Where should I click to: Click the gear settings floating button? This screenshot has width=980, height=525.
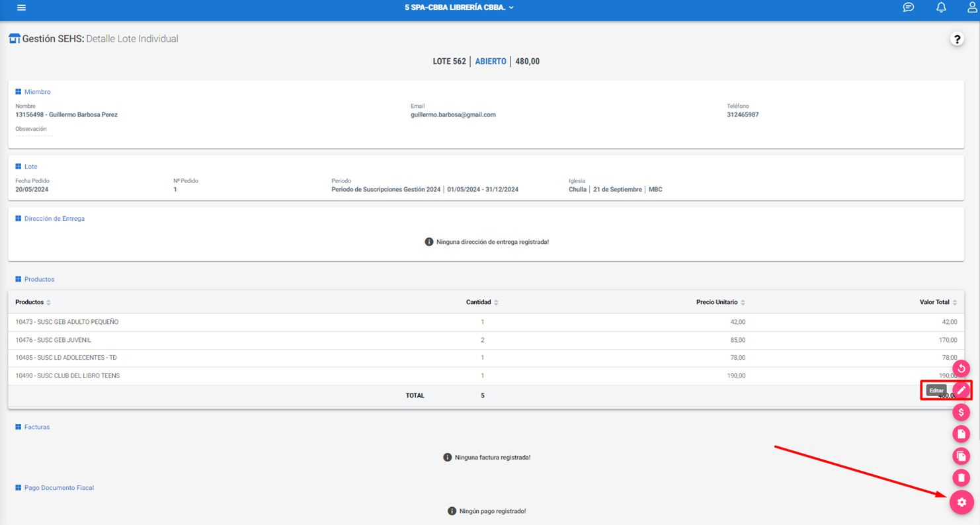pyautogui.click(x=961, y=503)
